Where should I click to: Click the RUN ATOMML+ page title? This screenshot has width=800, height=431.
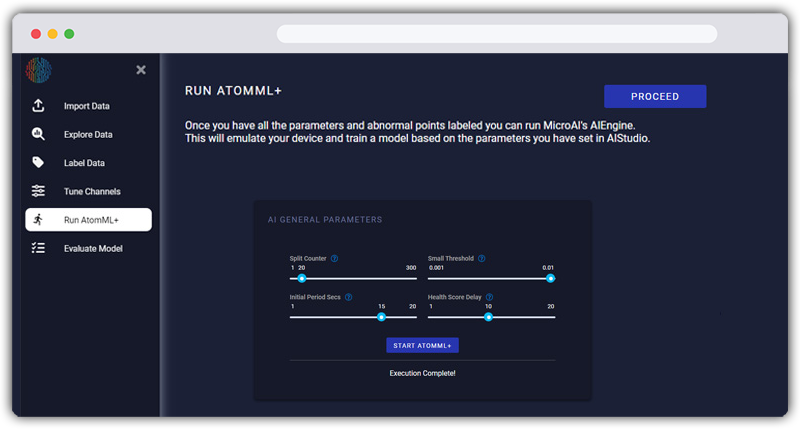pyautogui.click(x=233, y=91)
